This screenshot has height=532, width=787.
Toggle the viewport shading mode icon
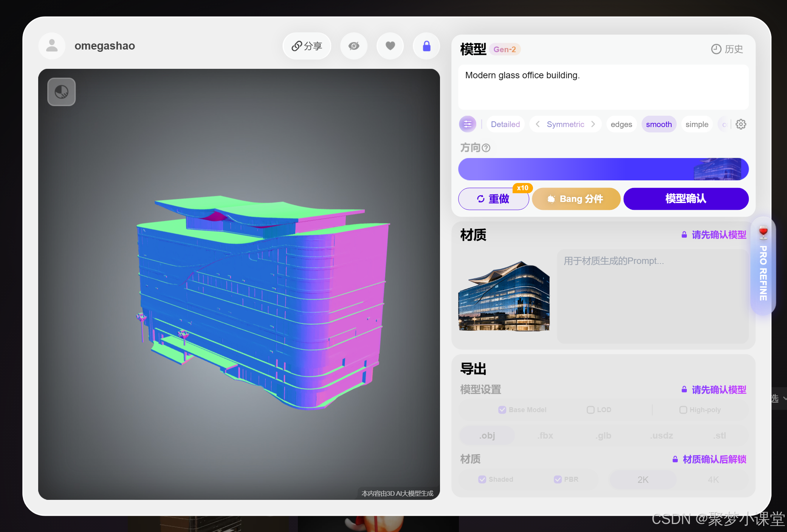tap(62, 92)
